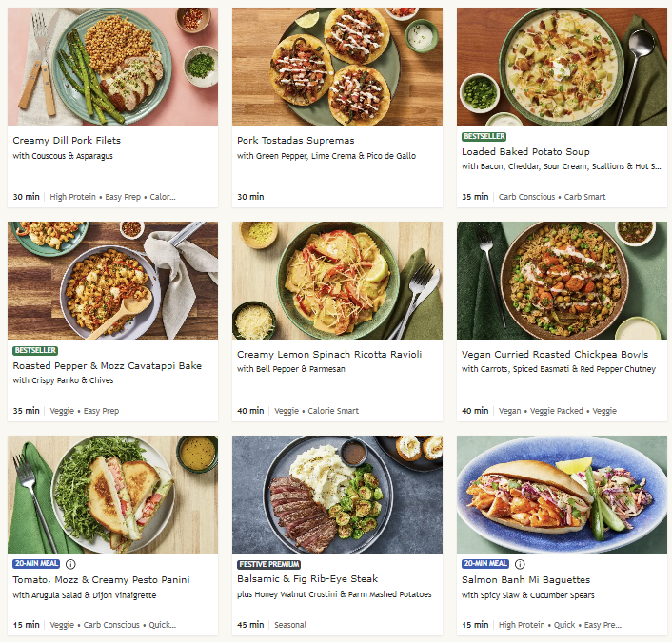Click the Bestseller badge on Cavatappi Bake
Screen dimensions: 672x642
click(34, 350)
